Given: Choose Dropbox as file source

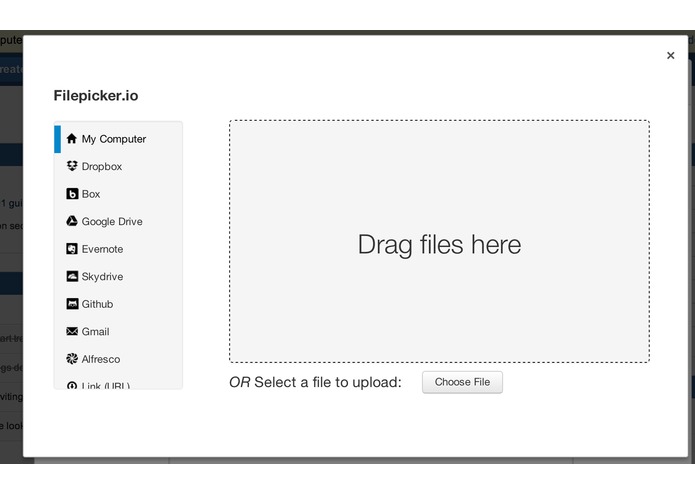Looking at the screenshot, I should tap(118, 167).
